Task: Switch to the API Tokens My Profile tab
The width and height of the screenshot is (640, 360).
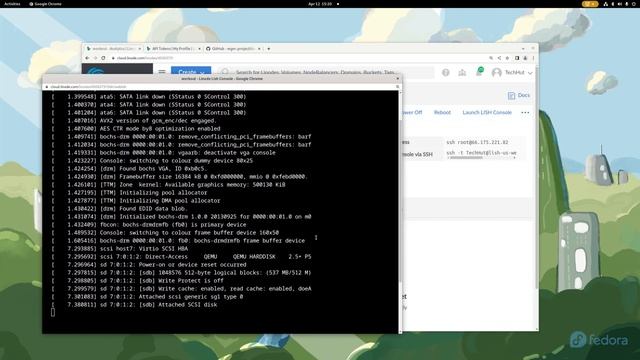Action: pyautogui.click(x=173, y=49)
